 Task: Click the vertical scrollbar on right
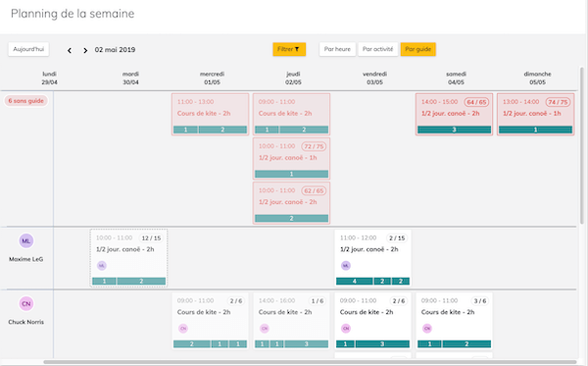click(x=582, y=145)
